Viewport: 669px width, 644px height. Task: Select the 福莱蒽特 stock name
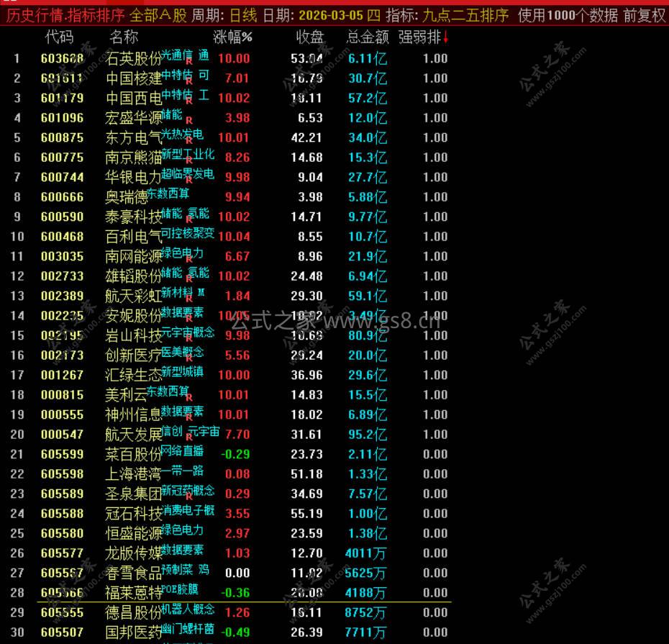[x=134, y=592]
